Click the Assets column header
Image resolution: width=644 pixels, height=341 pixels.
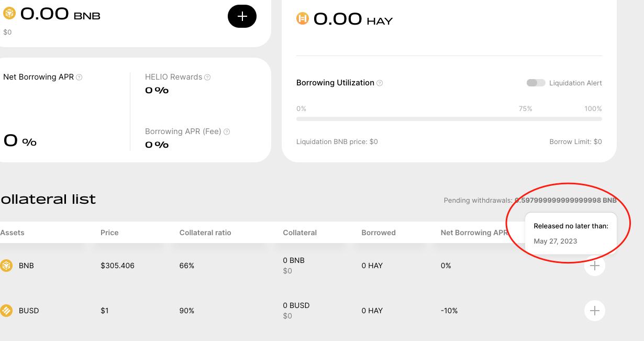click(12, 233)
